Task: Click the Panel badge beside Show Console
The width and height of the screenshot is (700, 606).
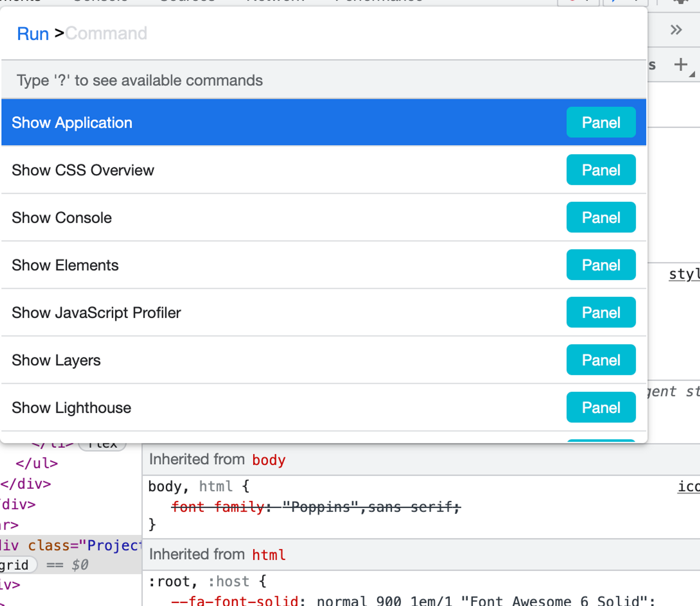Action: click(601, 218)
